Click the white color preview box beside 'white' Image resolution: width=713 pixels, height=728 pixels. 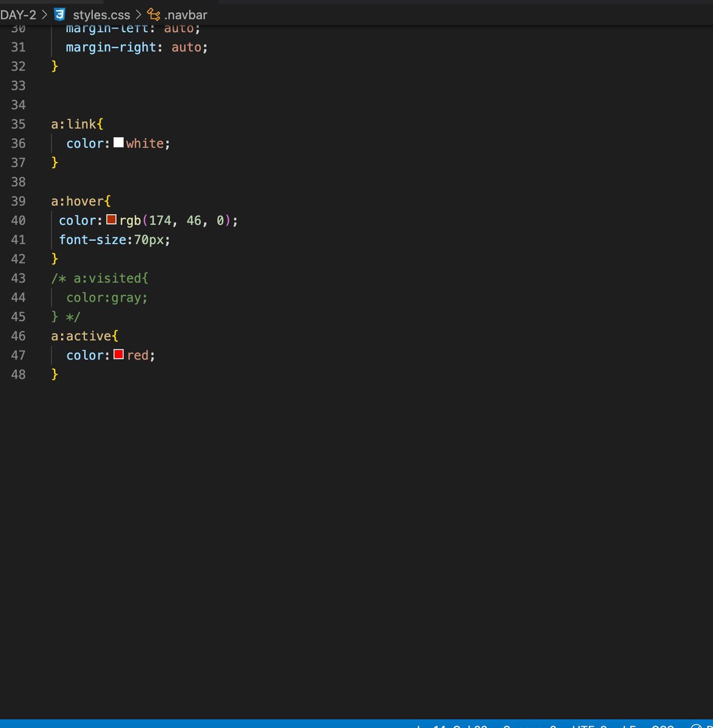(x=118, y=143)
